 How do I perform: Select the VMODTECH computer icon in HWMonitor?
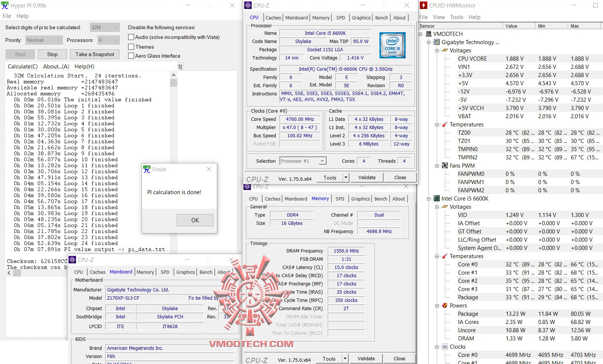click(429, 34)
